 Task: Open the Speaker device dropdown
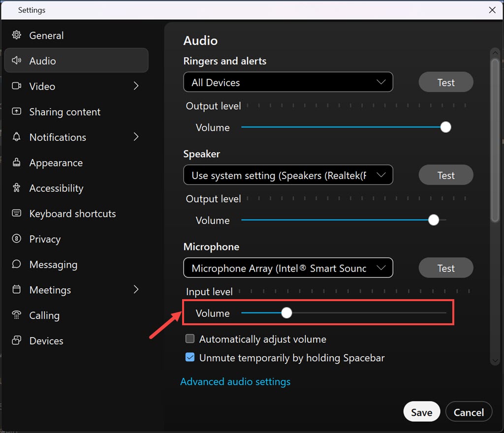tap(288, 175)
